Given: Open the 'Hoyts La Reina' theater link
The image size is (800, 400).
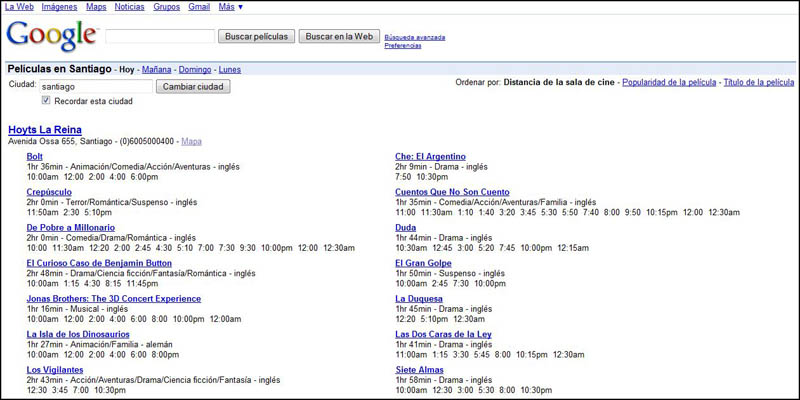Looking at the screenshot, I should coord(45,130).
